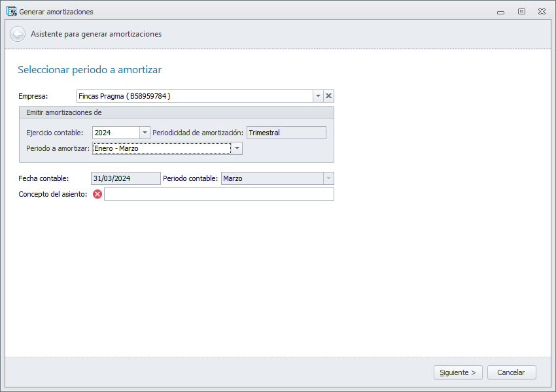The width and height of the screenshot is (556, 392).
Task: Click the Ejercicio contable label
Action: click(54, 133)
